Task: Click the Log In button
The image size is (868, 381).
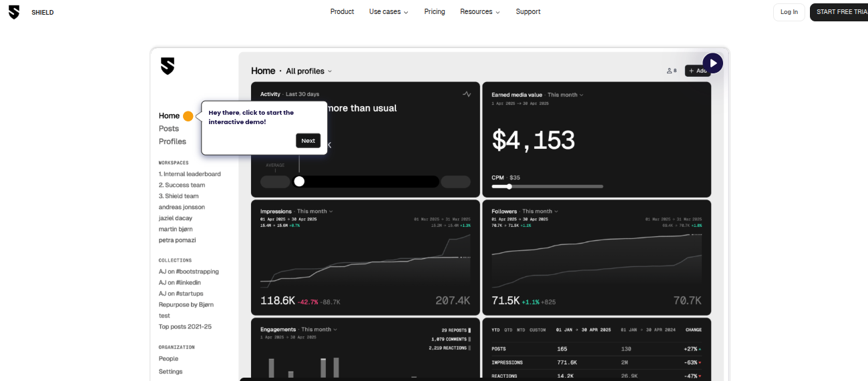Action: pyautogui.click(x=789, y=12)
